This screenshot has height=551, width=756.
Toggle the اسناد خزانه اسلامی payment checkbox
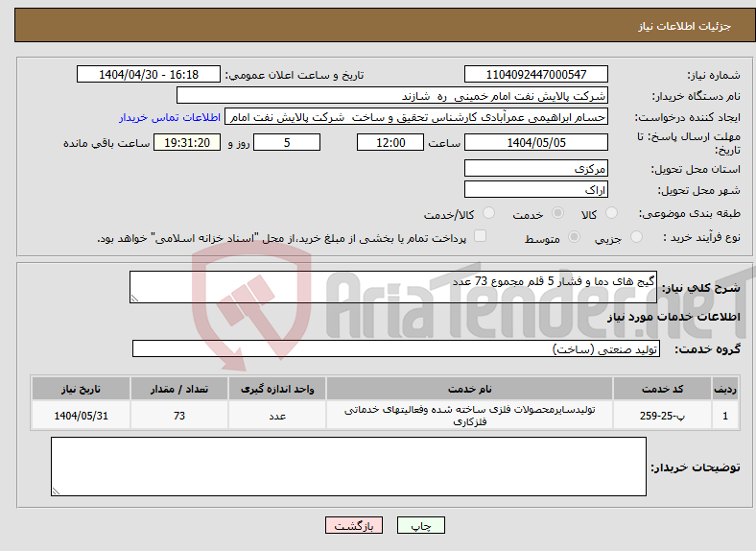(481, 236)
